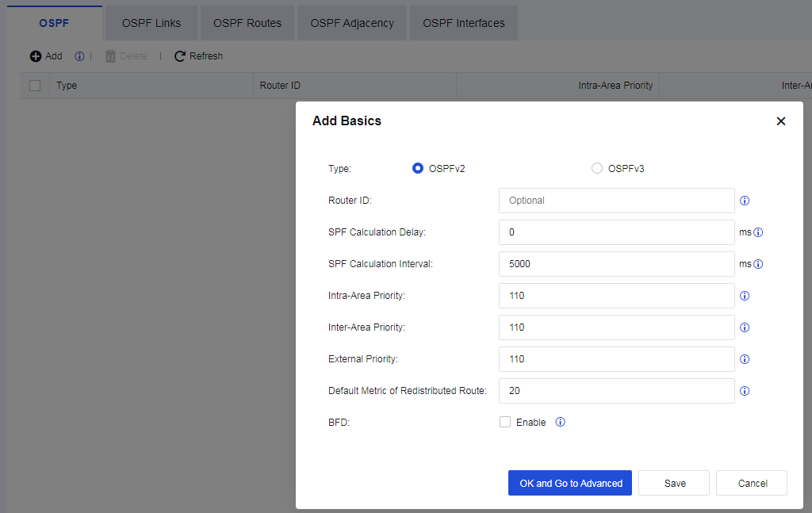Open the OSPF Adjacency tab

(x=352, y=23)
